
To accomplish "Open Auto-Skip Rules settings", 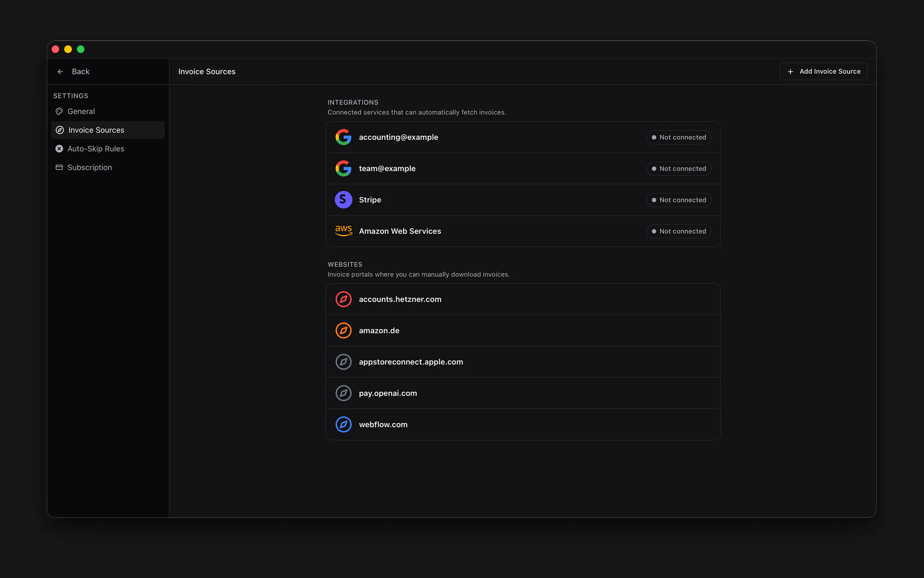I will (108, 149).
